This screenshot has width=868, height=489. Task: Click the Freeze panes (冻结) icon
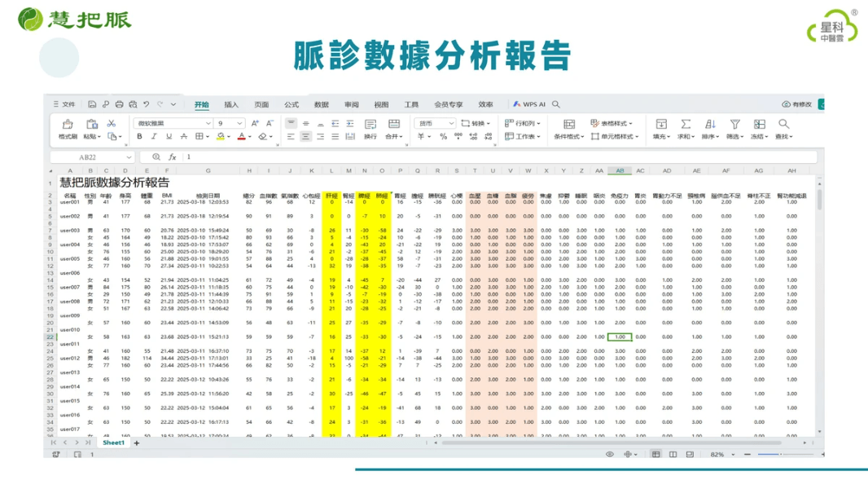(760, 124)
